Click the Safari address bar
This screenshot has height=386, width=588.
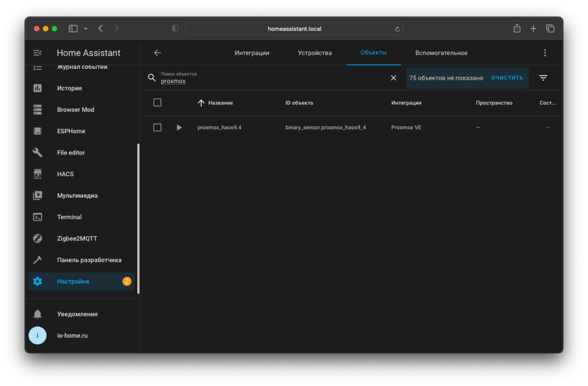pos(295,29)
